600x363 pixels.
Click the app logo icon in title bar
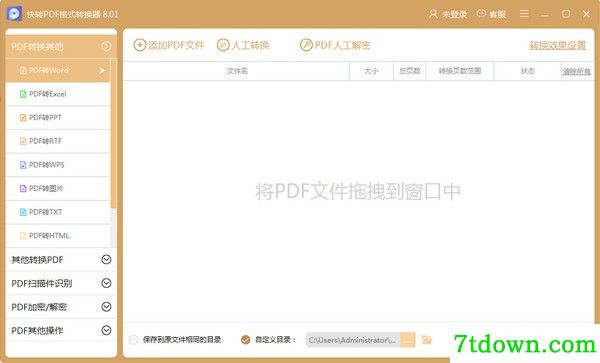[15, 14]
